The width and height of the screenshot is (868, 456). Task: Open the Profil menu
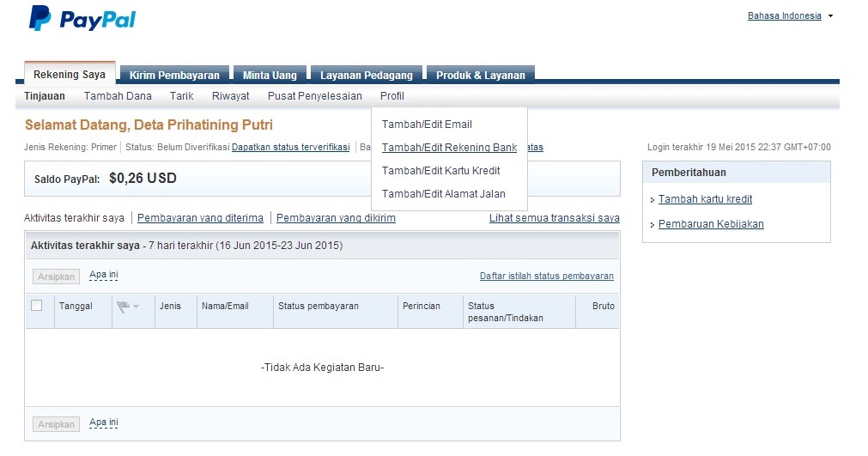(x=392, y=95)
